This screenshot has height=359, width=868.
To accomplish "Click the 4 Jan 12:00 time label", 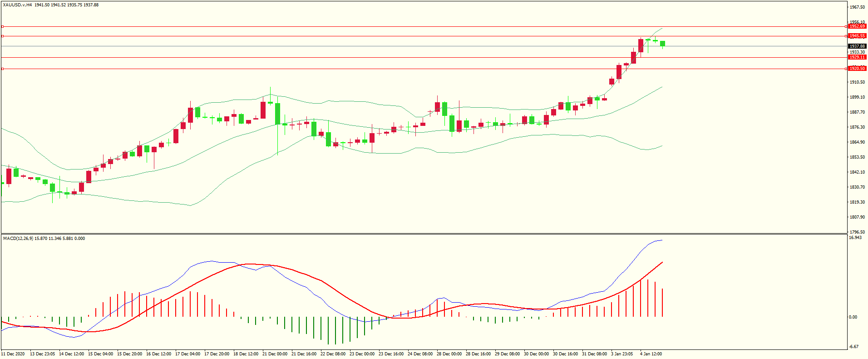I will (x=651, y=354).
